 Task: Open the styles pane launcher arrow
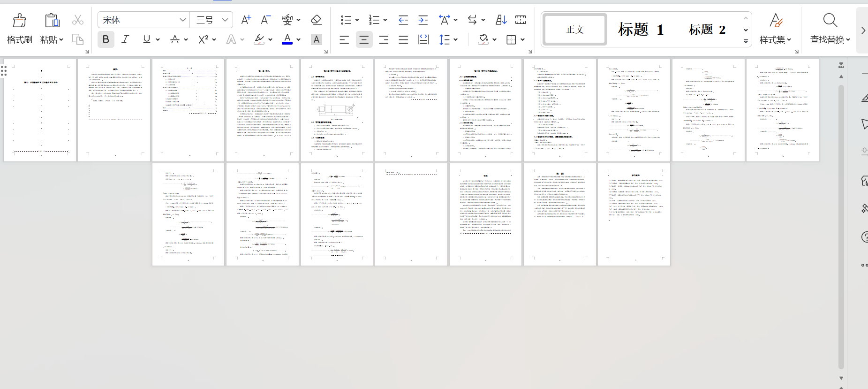click(796, 52)
